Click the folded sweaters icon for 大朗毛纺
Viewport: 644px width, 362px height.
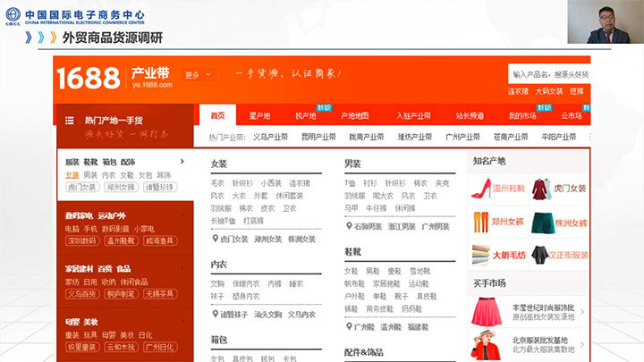click(x=480, y=255)
